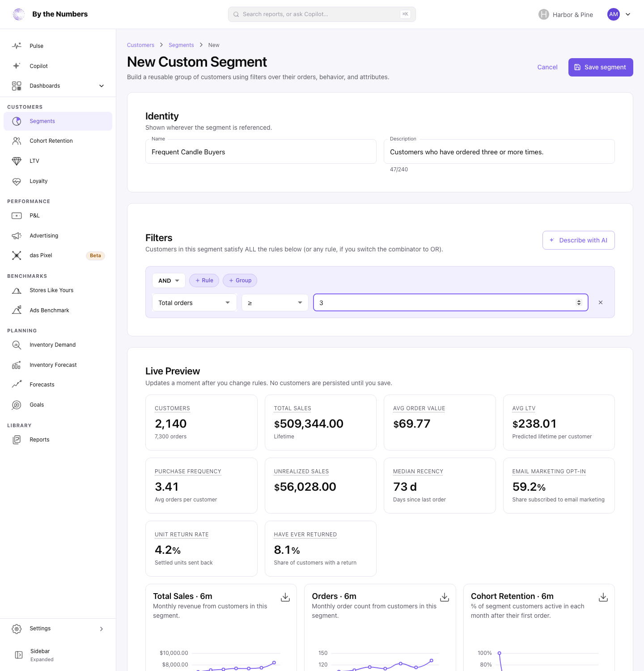Click the Save segment button
644x671 pixels.
click(601, 67)
